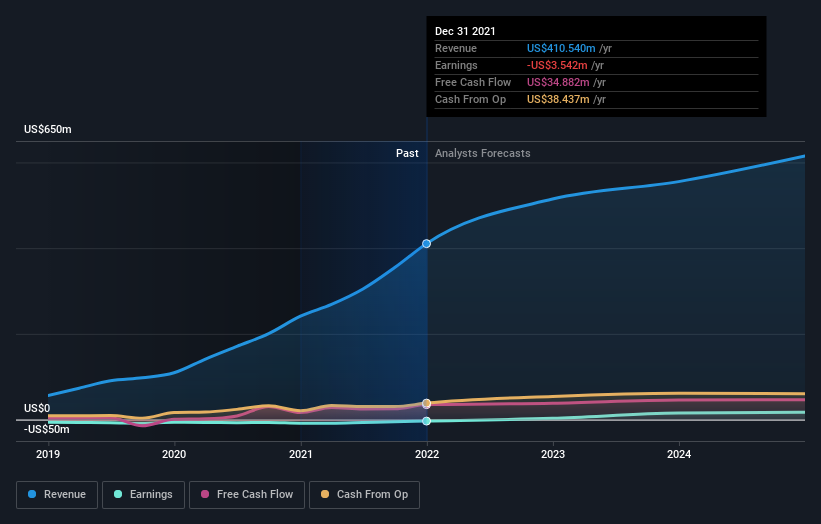The image size is (821, 524).
Task: Toggle the Revenue legend button
Action: [x=57, y=495]
